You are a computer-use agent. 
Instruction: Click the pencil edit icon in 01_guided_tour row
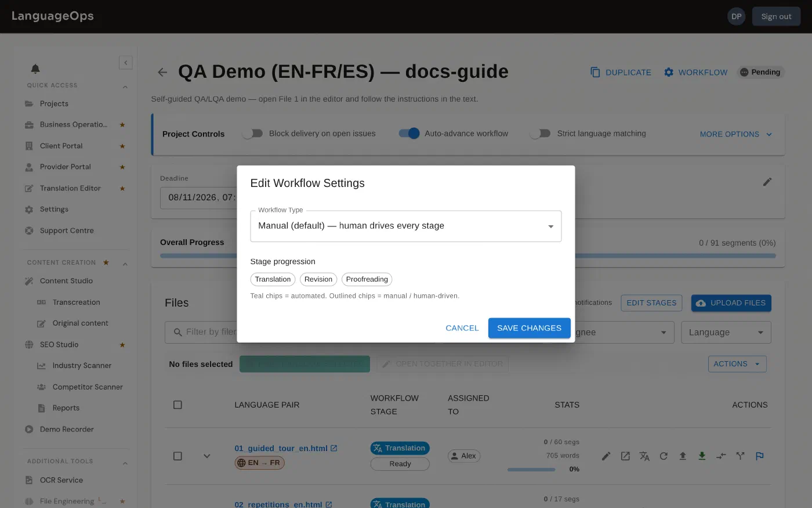(606, 456)
